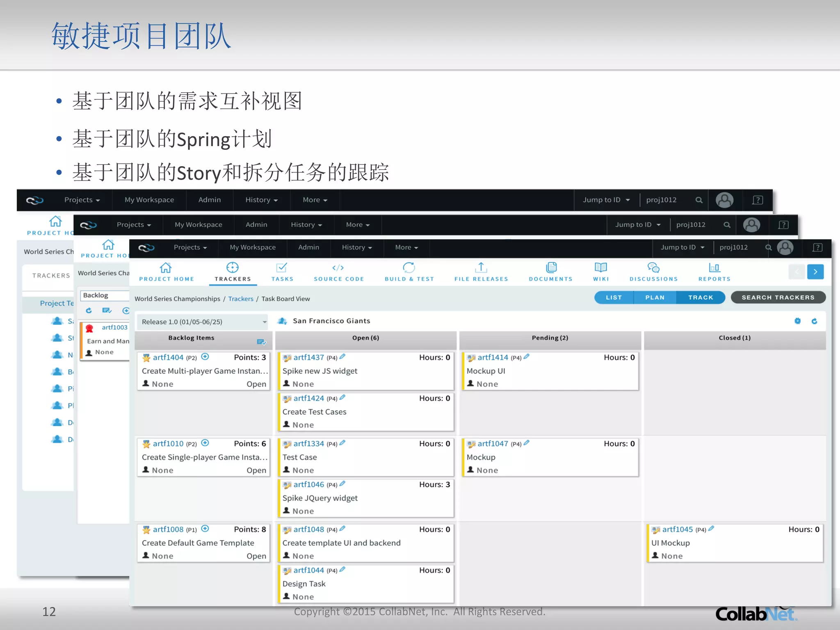Open the Source Code icon tab

338,268
